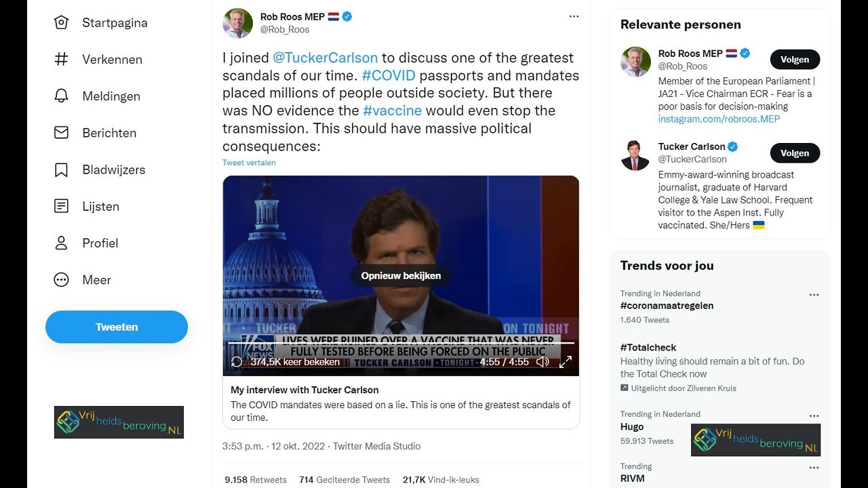Image resolution: width=868 pixels, height=488 pixels.
Task: Seek using the video progress bar
Action: coord(400,344)
